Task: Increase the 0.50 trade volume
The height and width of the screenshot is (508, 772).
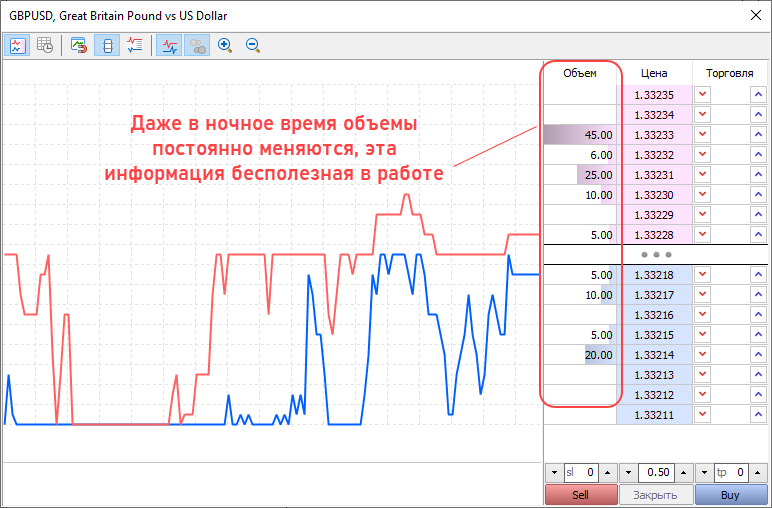Action: 683,473
